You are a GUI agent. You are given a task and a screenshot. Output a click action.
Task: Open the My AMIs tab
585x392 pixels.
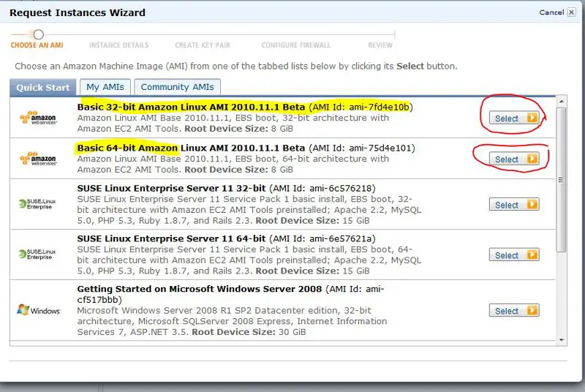[x=105, y=87]
